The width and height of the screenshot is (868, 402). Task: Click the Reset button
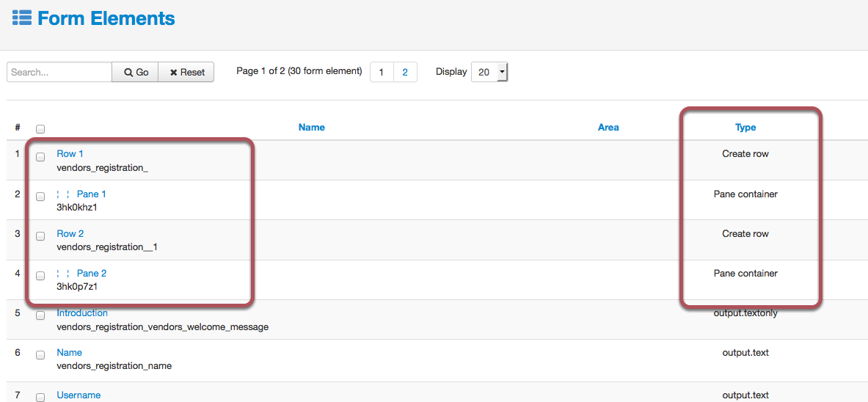[186, 72]
